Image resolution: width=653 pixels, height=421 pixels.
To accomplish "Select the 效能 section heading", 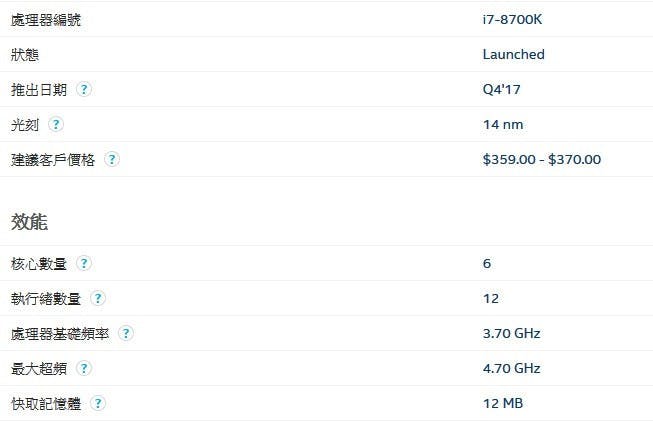I will [29, 222].
